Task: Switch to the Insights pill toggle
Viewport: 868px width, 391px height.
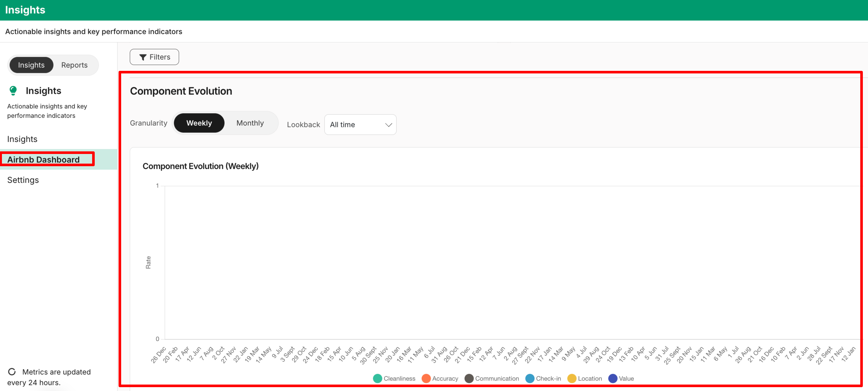Action: tap(31, 65)
